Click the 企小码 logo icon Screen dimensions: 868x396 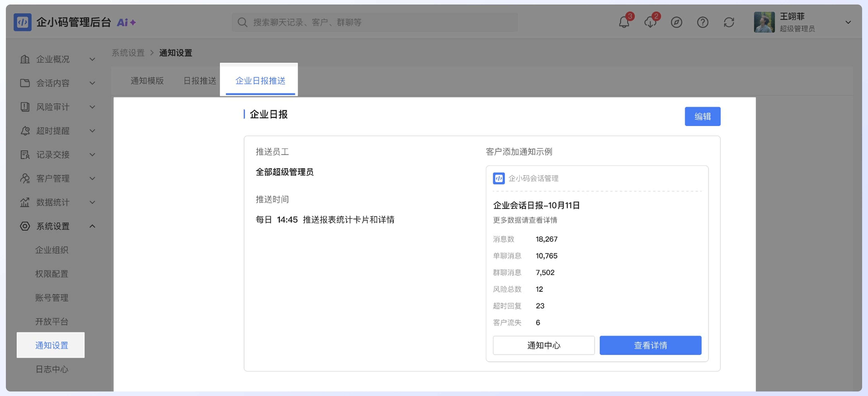[22, 22]
